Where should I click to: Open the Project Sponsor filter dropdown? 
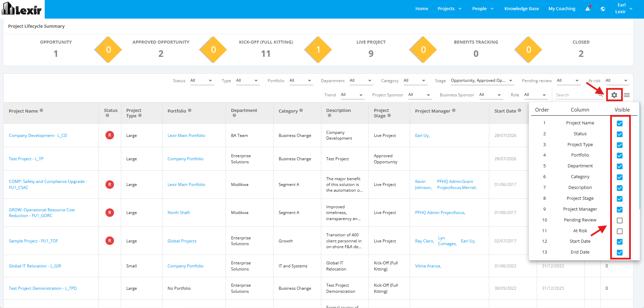(419, 95)
